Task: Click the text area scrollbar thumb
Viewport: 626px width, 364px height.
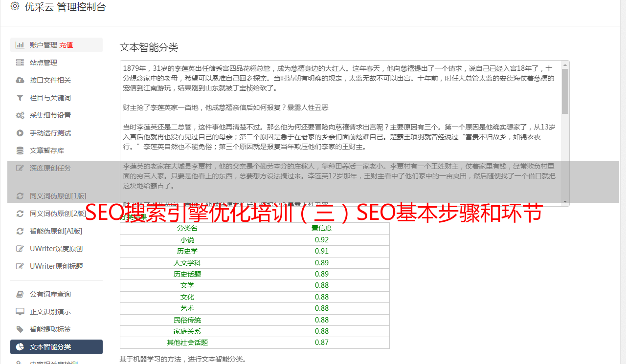Action: (x=565, y=91)
